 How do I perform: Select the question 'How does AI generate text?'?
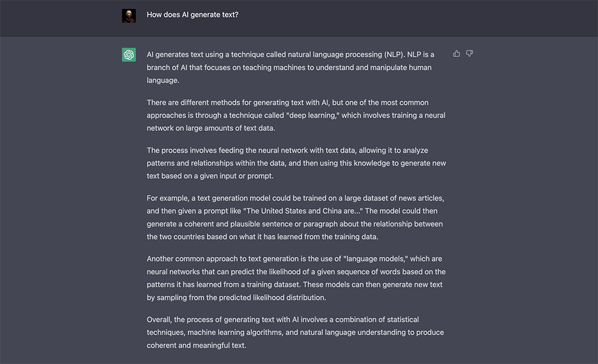(192, 14)
